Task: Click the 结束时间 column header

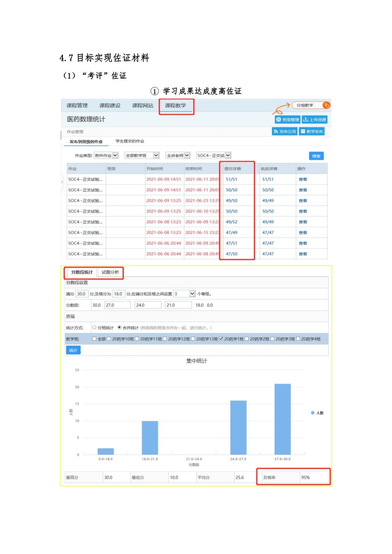Action: 193,169
